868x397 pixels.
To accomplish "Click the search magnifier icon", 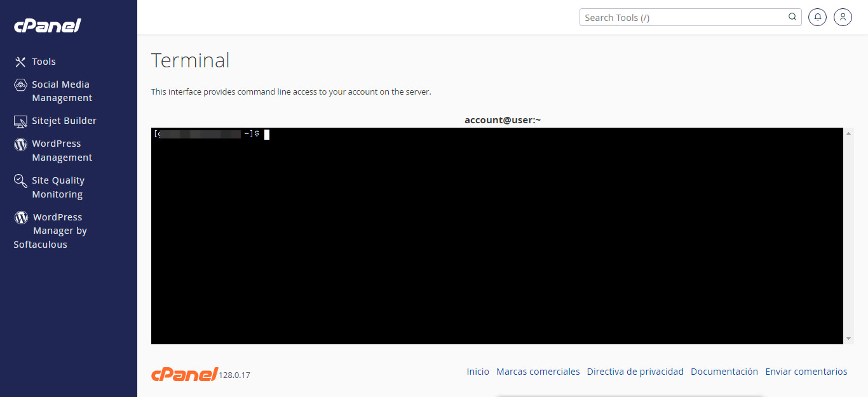I will (792, 17).
